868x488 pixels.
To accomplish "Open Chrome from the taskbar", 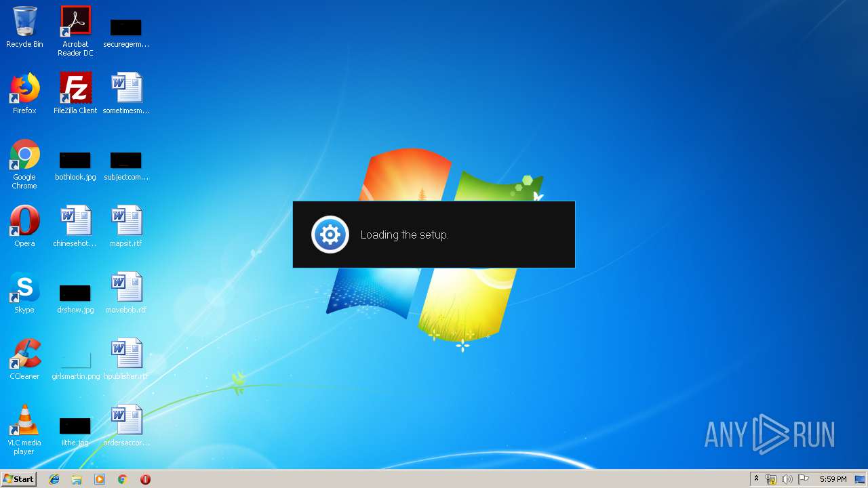I will [x=123, y=479].
